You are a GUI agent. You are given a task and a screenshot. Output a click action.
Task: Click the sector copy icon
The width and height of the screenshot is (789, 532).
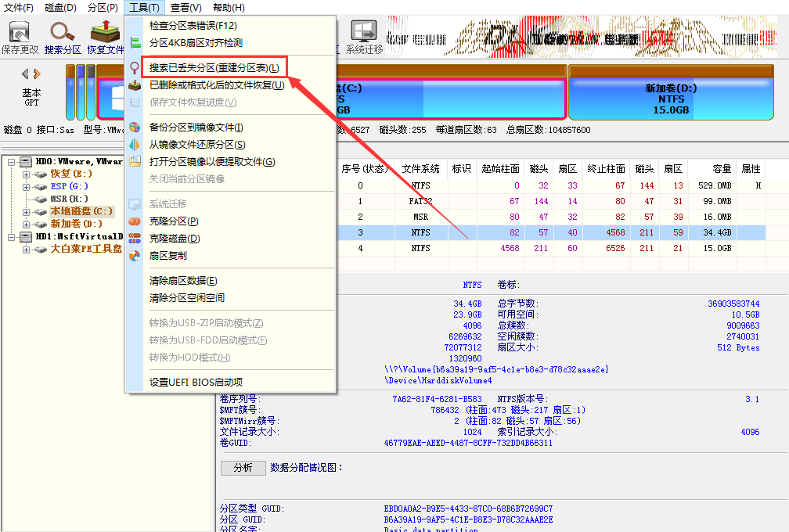click(x=135, y=256)
